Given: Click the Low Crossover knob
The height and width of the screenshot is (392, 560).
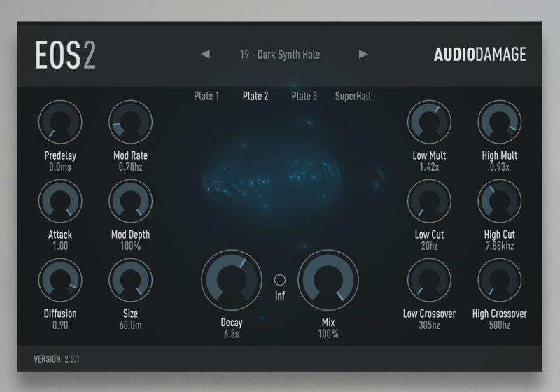Looking at the screenshot, I should pos(429,280).
